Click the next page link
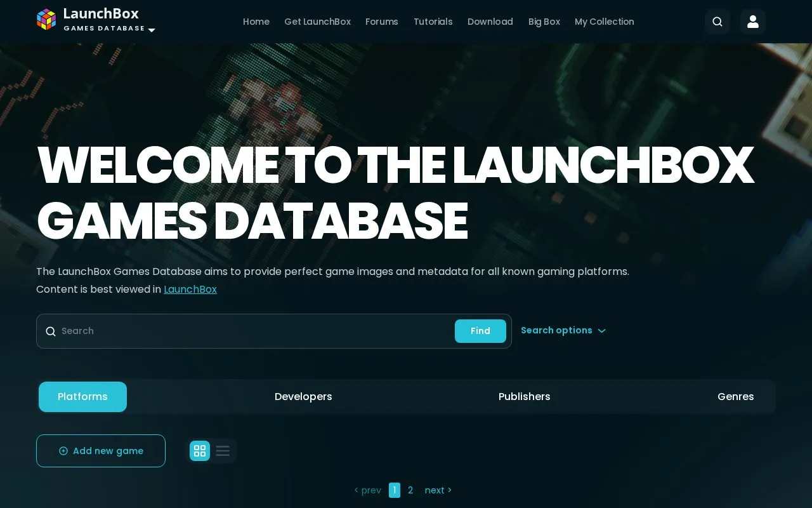The height and width of the screenshot is (508, 812). tap(438, 490)
